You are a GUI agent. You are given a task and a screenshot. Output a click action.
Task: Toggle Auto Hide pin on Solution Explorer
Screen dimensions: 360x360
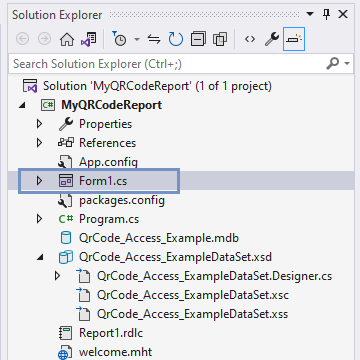pyautogui.click(x=327, y=14)
